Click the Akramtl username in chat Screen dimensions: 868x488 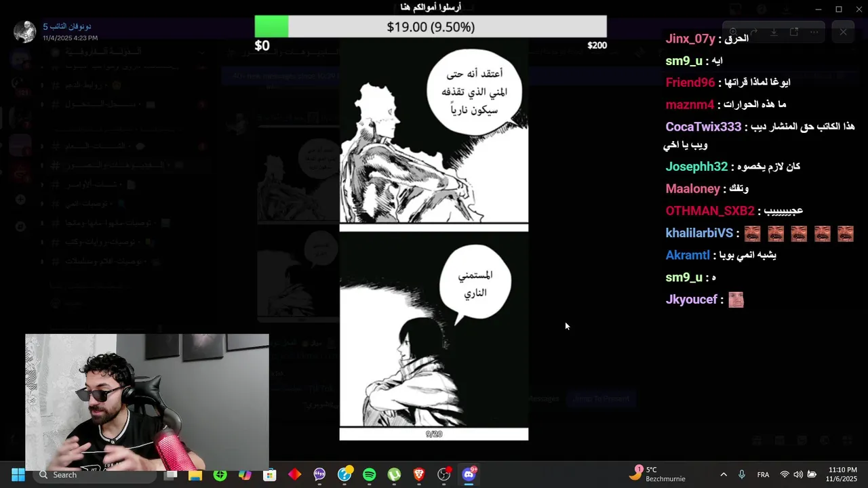click(688, 256)
